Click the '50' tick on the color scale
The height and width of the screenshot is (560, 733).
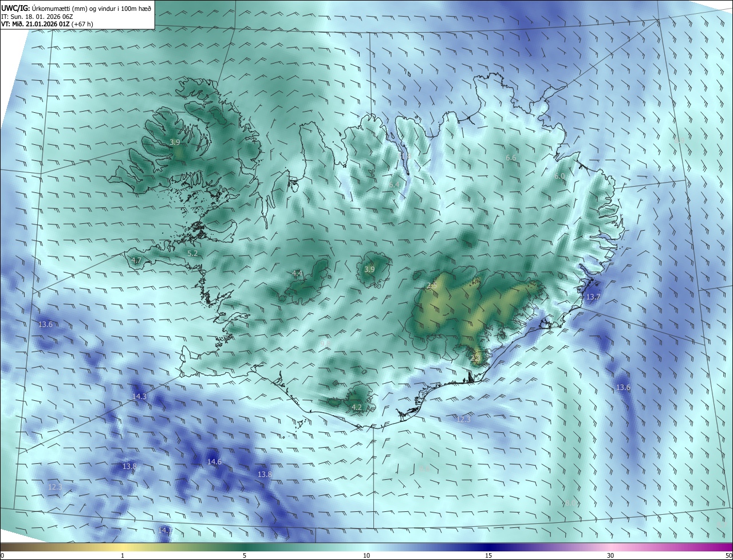728,555
